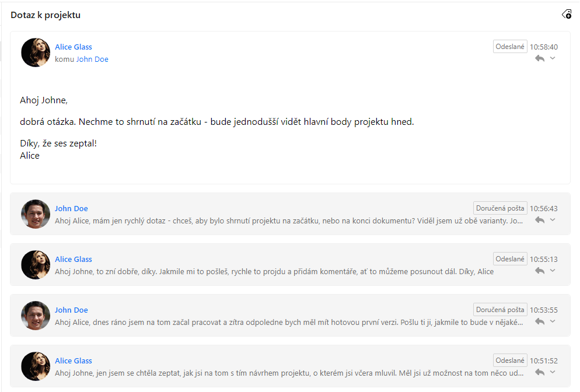Image resolution: width=580 pixels, height=392 pixels.
Task: Open recipient John Doe link after 'komu'
Action: [92, 59]
